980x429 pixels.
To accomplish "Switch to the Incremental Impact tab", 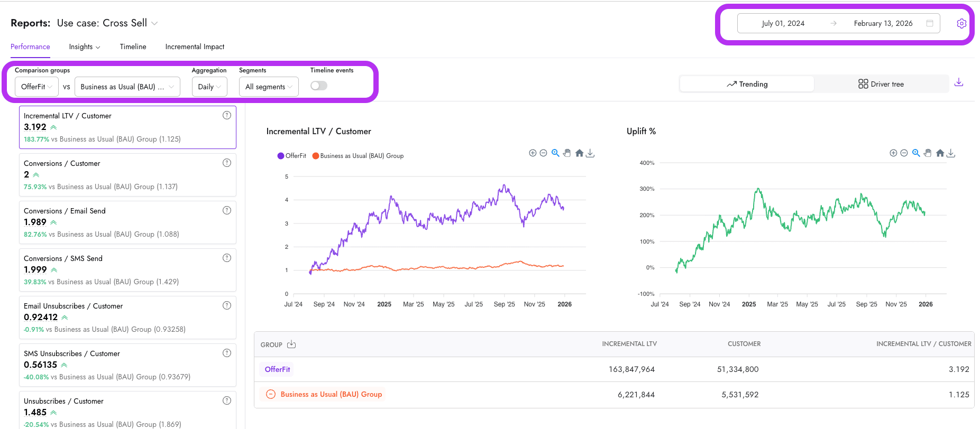I will [195, 46].
